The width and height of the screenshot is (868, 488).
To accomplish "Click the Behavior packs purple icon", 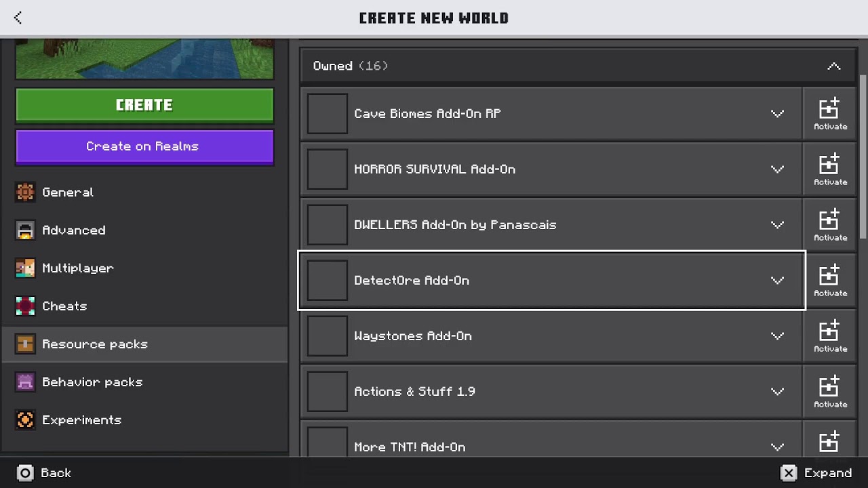I will 25,382.
